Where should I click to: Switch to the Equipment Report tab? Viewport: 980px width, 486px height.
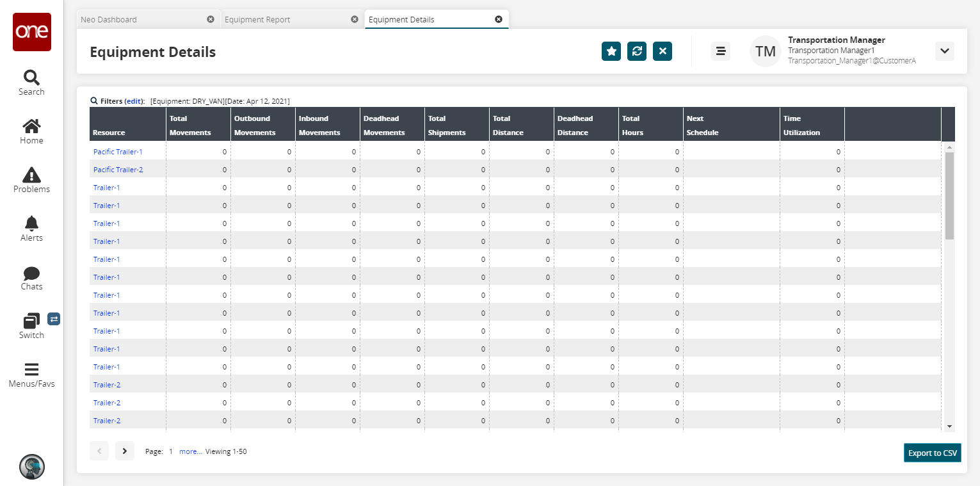[257, 19]
